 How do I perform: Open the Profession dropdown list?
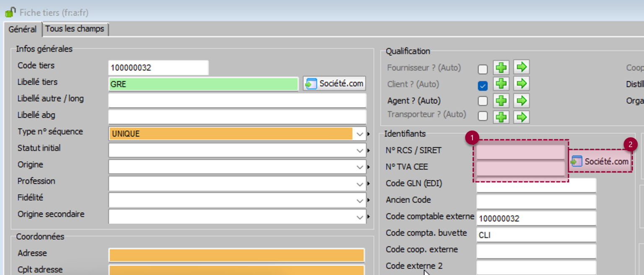tap(359, 184)
